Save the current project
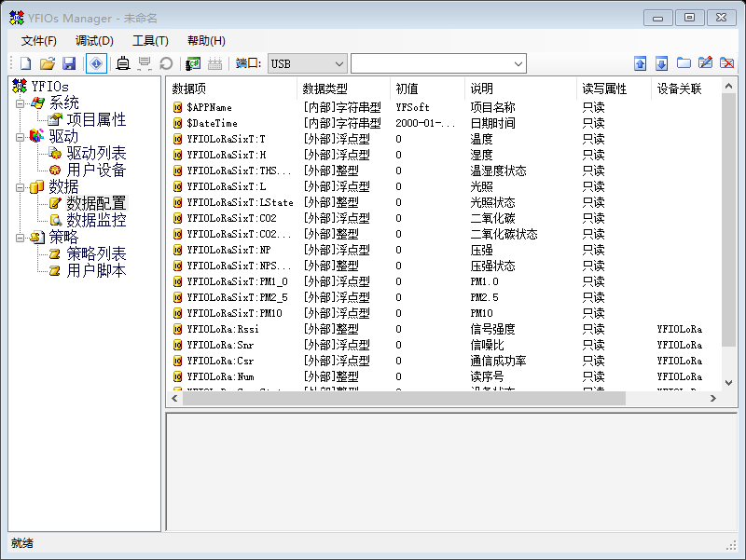The height and width of the screenshot is (560, 746). [69, 63]
